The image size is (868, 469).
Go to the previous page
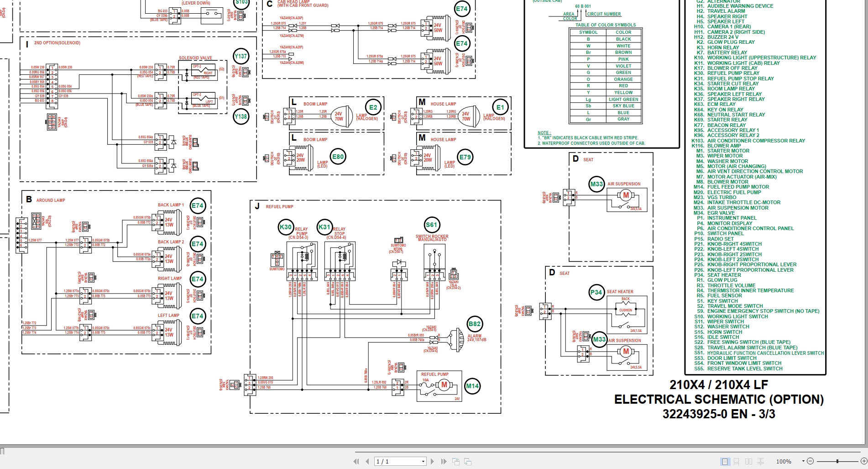(368, 461)
